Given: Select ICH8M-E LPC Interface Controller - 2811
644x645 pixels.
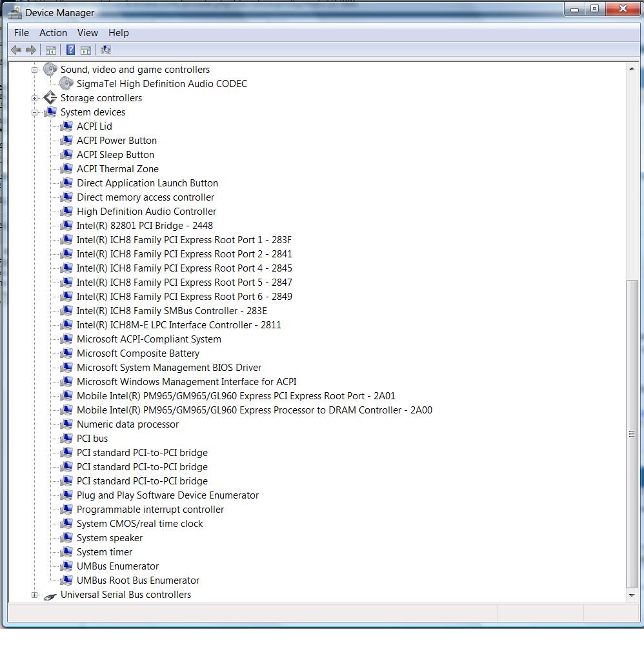Looking at the screenshot, I should [x=179, y=325].
